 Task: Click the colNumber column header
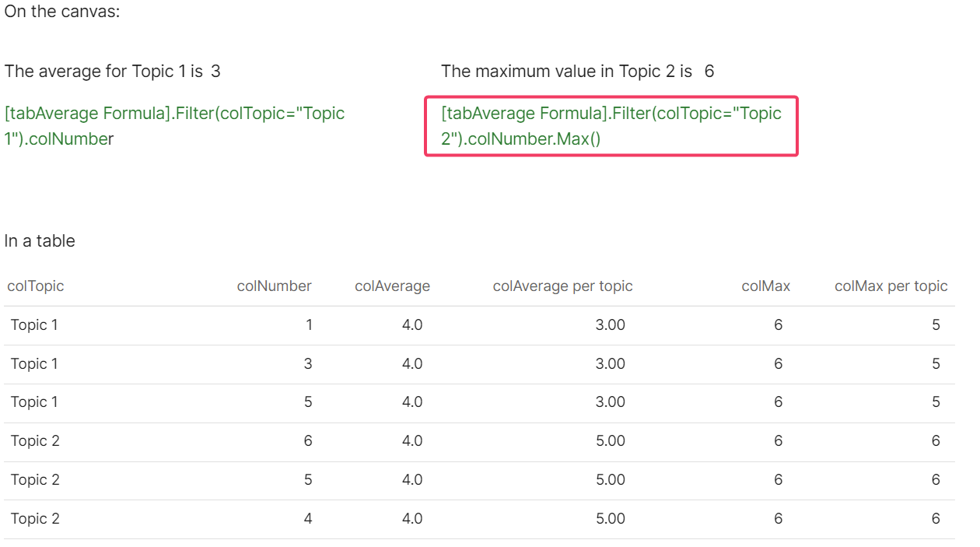(274, 286)
